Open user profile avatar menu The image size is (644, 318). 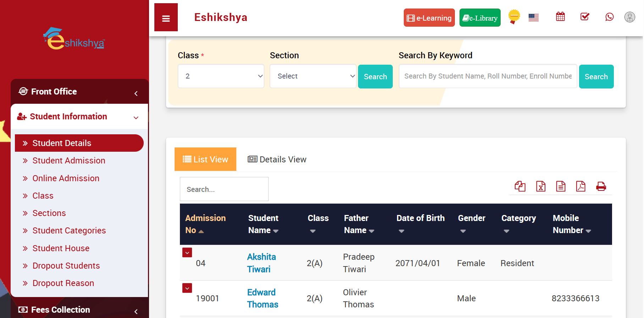629,17
